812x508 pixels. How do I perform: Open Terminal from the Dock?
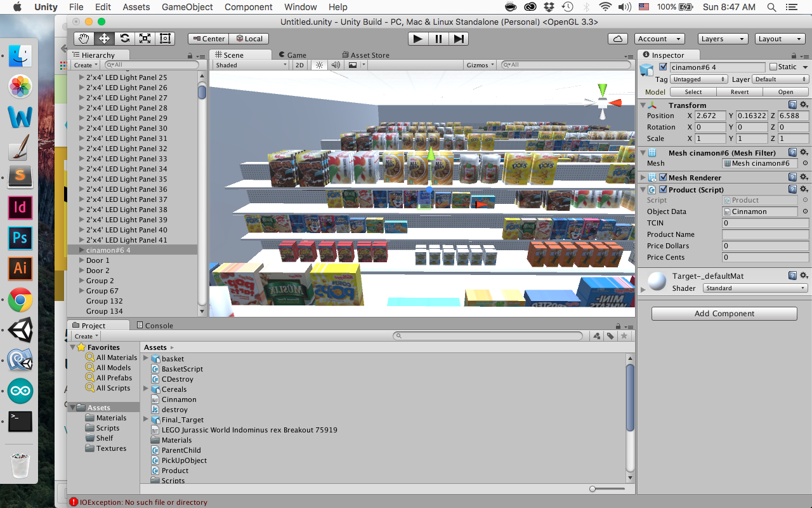(20, 422)
